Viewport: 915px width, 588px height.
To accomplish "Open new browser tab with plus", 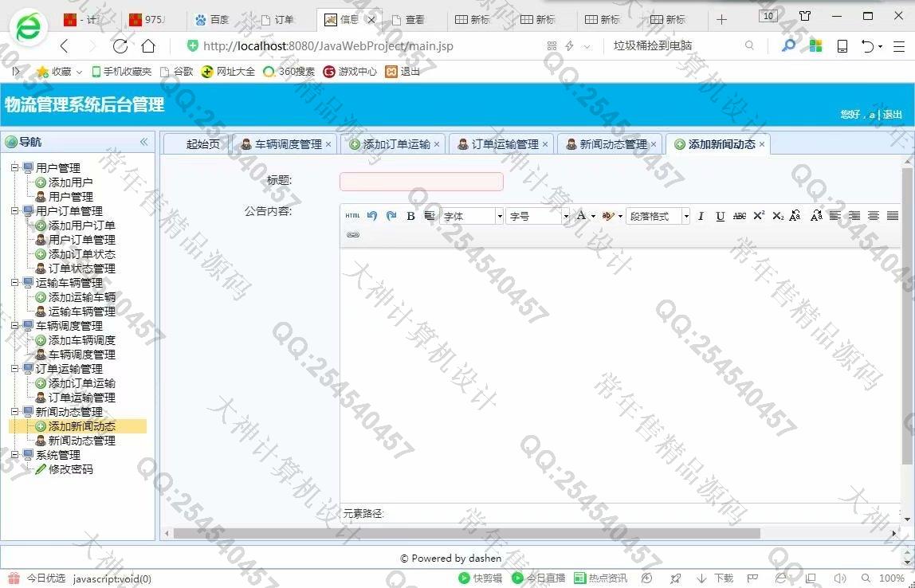I will click(x=722, y=19).
